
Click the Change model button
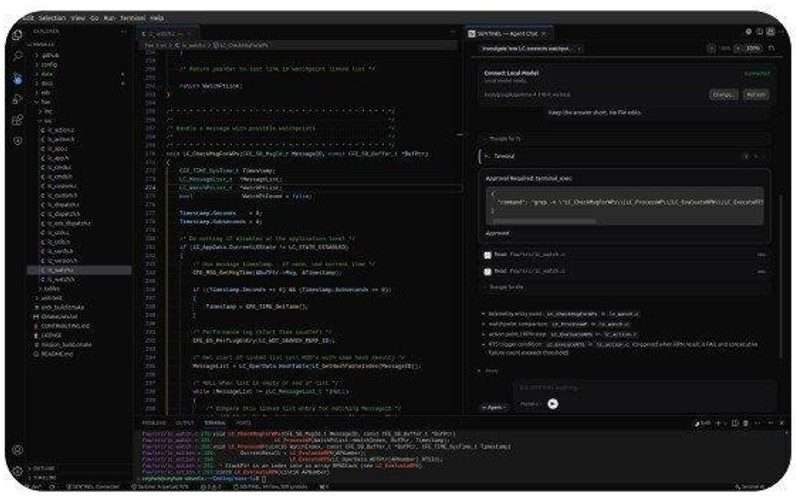click(723, 95)
